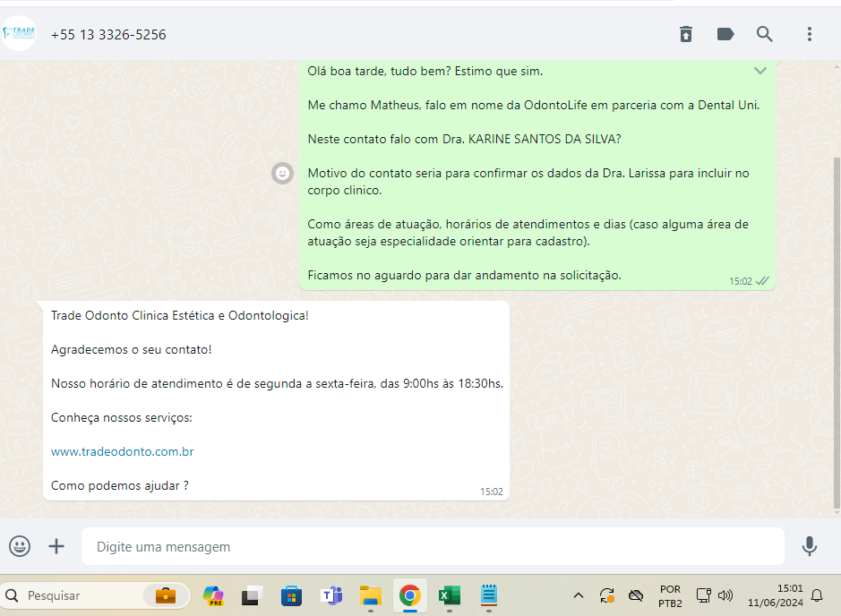This screenshot has height=616, width=841.
Task: Search messages with the magnifier icon
Action: pos(764,34)
